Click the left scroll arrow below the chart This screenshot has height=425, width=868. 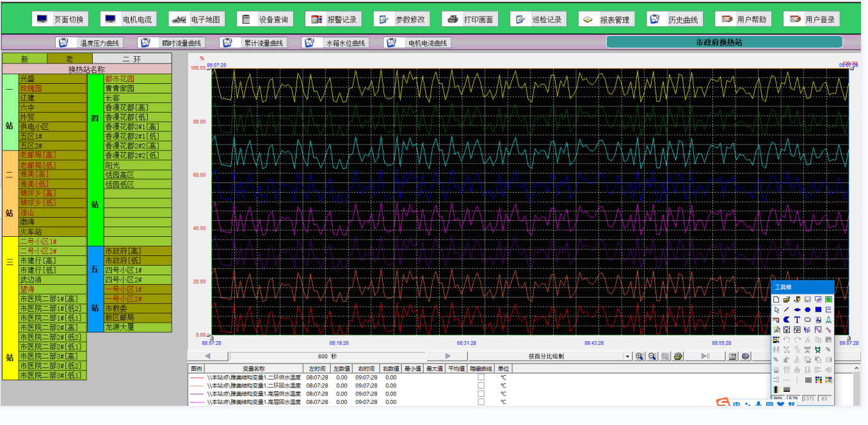(207, 357)
